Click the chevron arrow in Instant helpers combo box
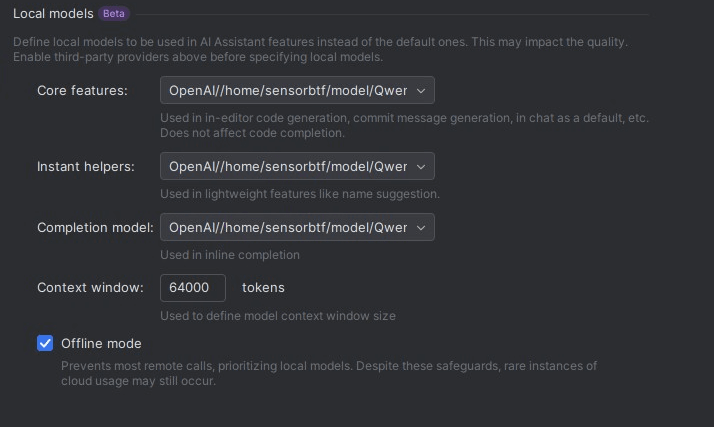714x427 pixels. point(421,167)
